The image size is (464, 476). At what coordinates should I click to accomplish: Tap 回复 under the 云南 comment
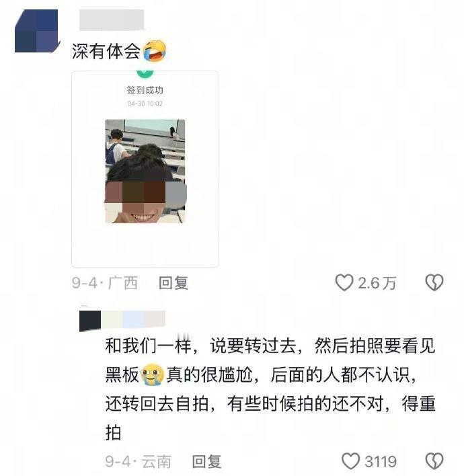pyautogui.click(x=207, y=461)
